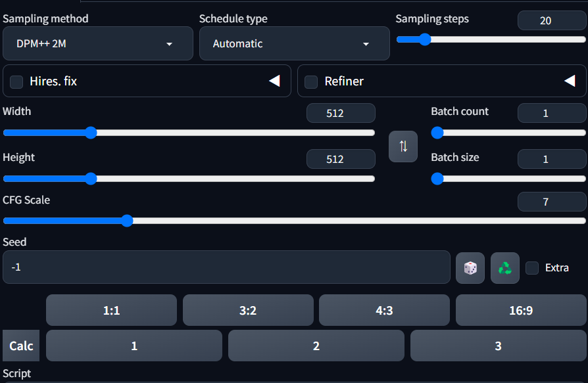588x383 pixels.
Task: Click the button labeled 2 beside Calc
Action: [316, 346]
